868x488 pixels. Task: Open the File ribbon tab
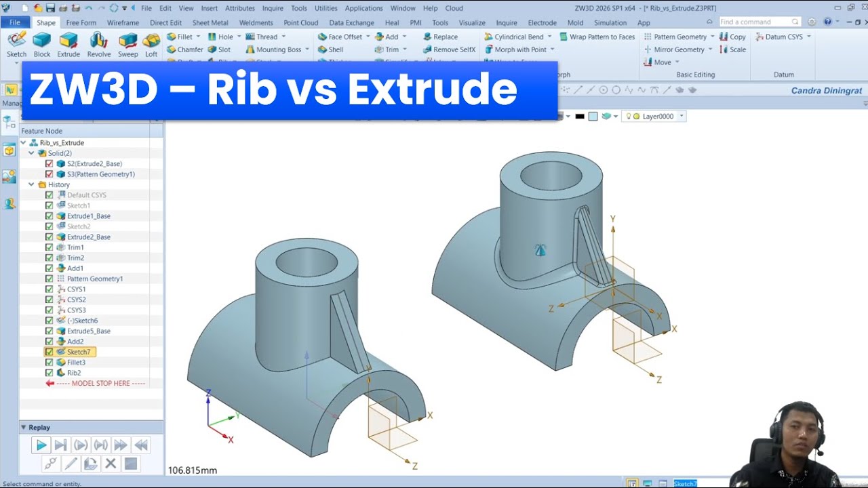tap(15, 22)
